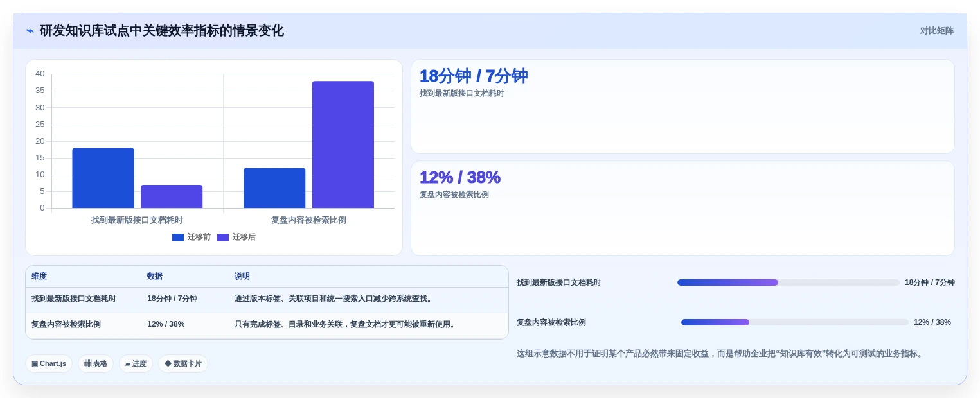Screen dimensions: 980x398
Task: Click chart axis label 复盘内容被检索比例
Action: pos(308,220)
